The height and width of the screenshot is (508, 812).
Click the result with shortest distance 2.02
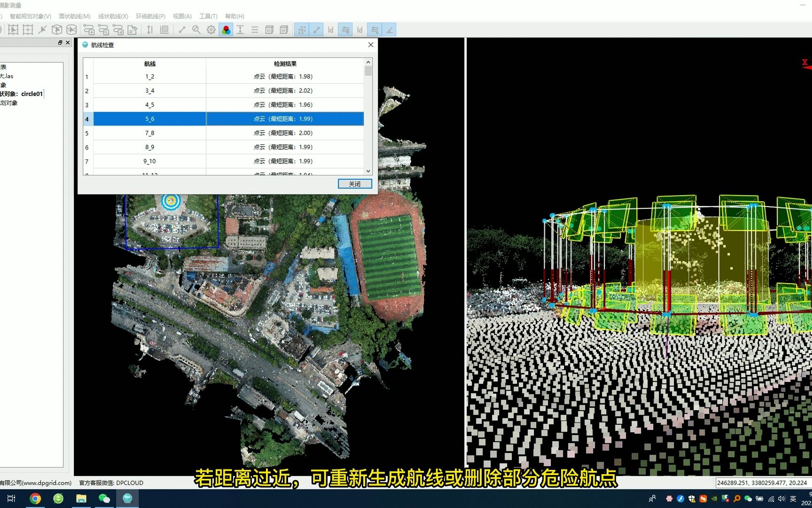click(285, 91)
